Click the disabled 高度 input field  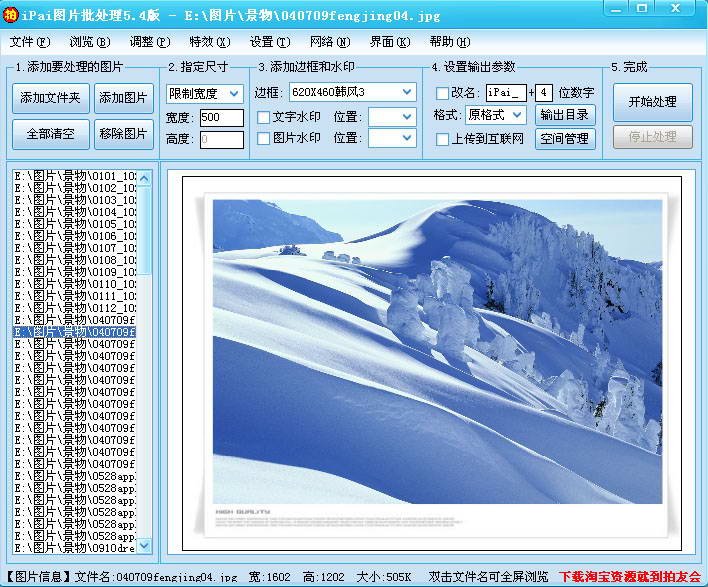pyautogui.click(x=222, y=140)
